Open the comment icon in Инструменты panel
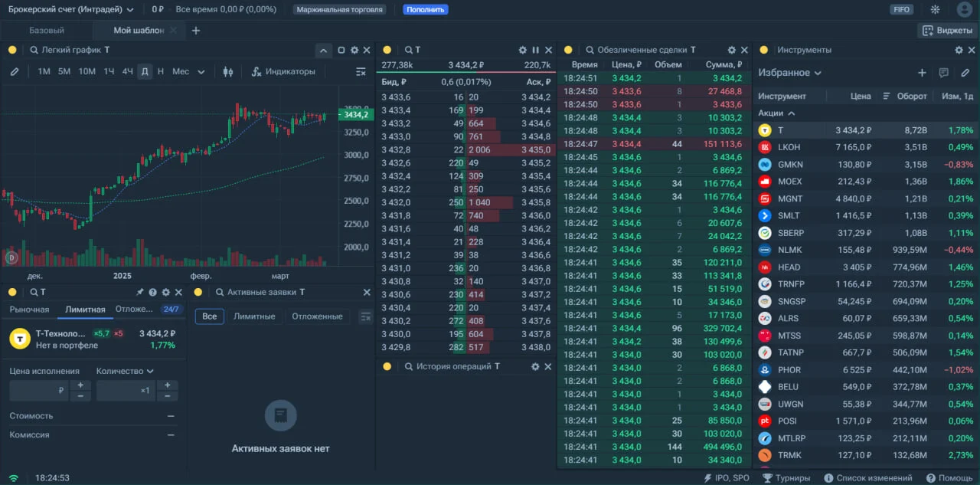The height and width of the screenshot is (485, 980). pos(943,73)
